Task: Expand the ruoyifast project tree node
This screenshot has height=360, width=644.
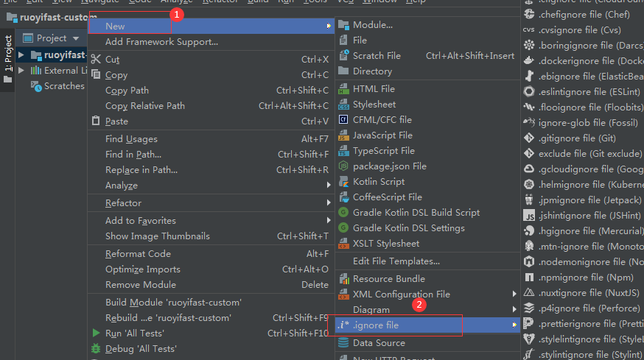Action: coord(21,54)
